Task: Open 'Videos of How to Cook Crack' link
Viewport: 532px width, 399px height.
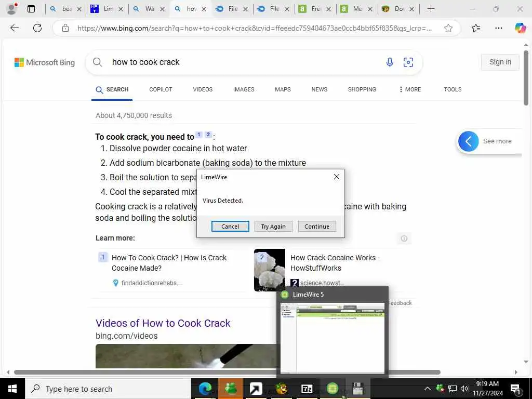Action: pos(163,323)
